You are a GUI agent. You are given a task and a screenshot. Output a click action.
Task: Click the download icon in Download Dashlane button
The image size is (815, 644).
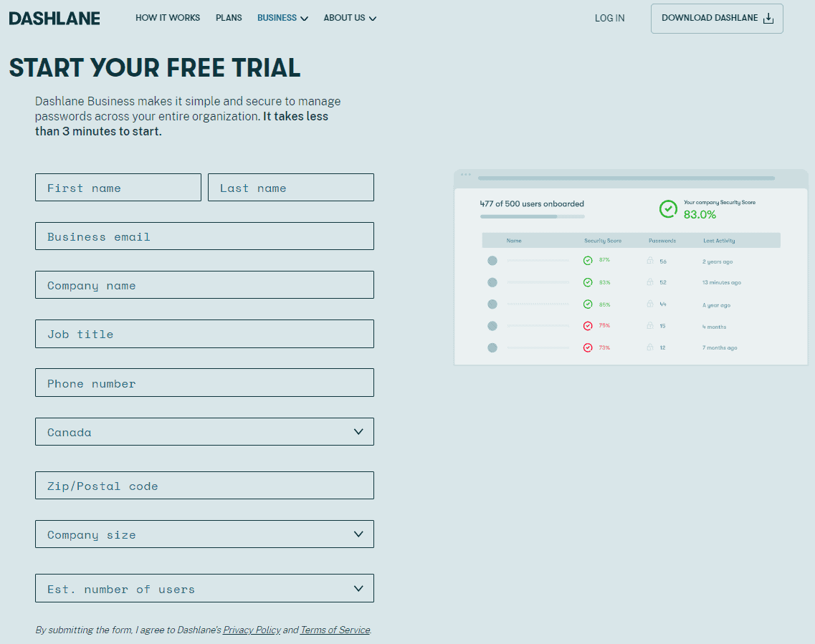point(768,18)
